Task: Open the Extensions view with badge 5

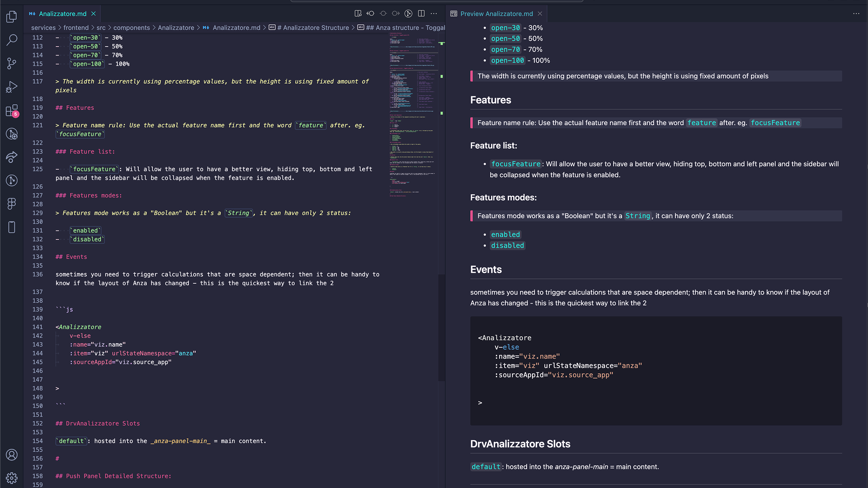Action: click(12, 111)
